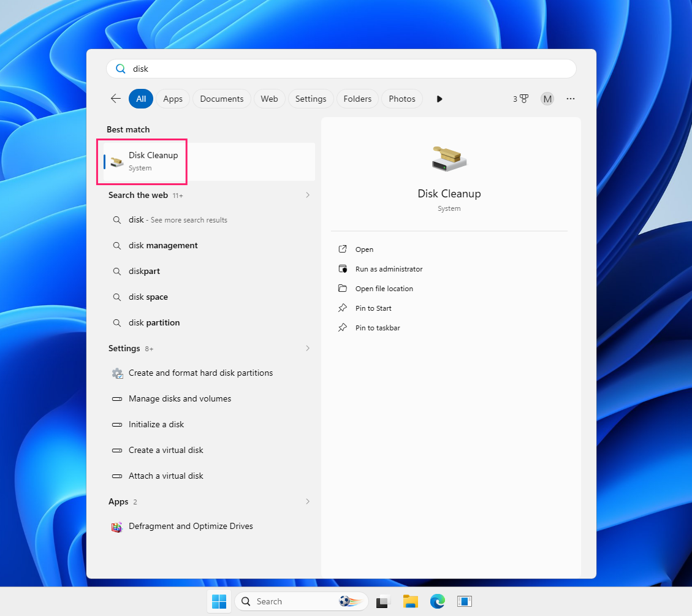Open Initialize a disk setting
The image size is (692, 616).
click(x=209, y=424)
